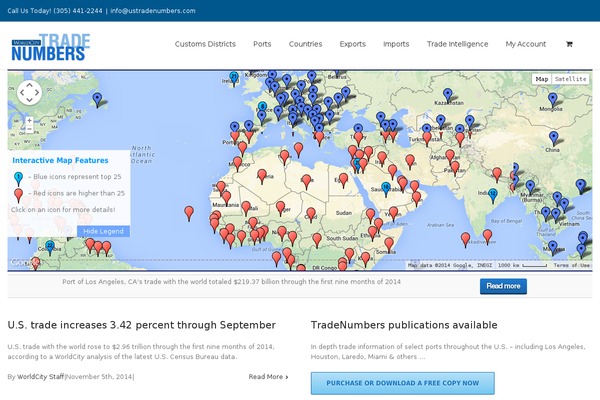Viewport: 600px width, 400px height.
Task: Click the blue marker over Kazakhstan
Action: pos(447,95)
